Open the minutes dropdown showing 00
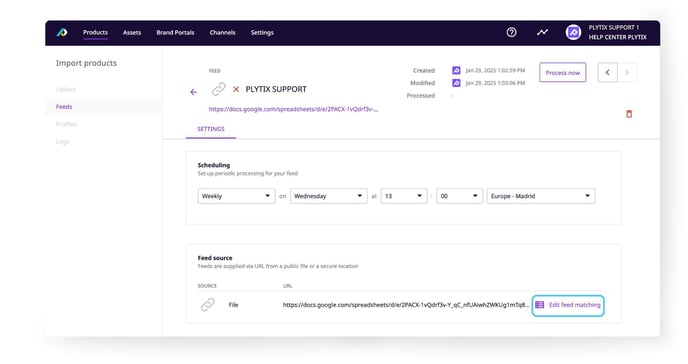The height and width of the screenshot is (364, 688). coord(459,196)
